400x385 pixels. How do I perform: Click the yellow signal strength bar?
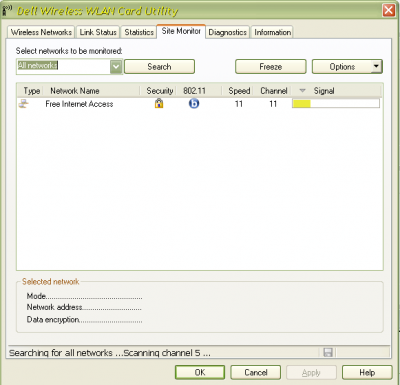tap(301, 104)
